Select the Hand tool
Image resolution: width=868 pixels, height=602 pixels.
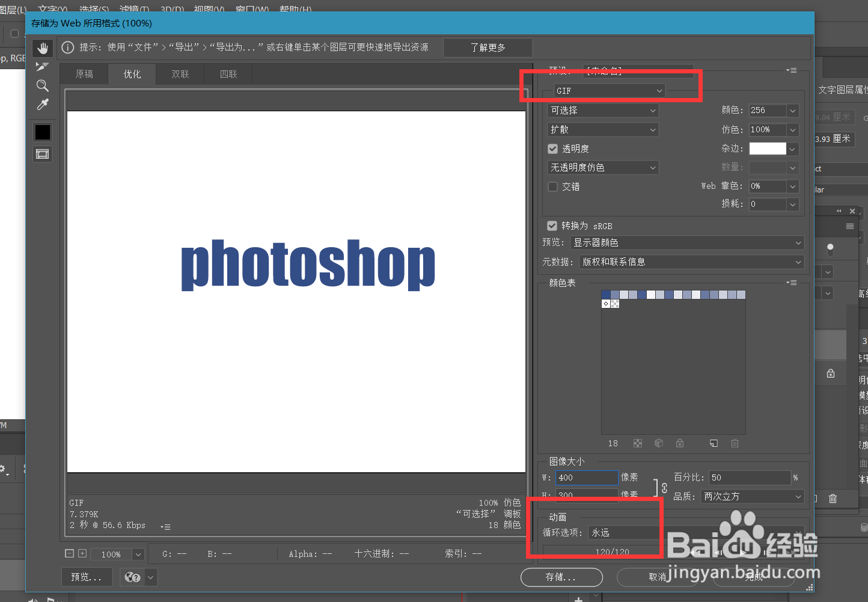click(42, 49)
